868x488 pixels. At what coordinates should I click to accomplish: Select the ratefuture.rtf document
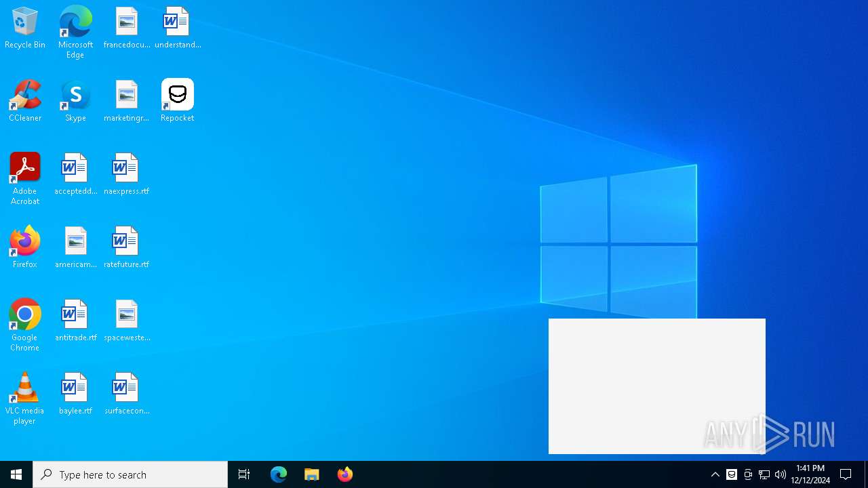tap(127, 248)
